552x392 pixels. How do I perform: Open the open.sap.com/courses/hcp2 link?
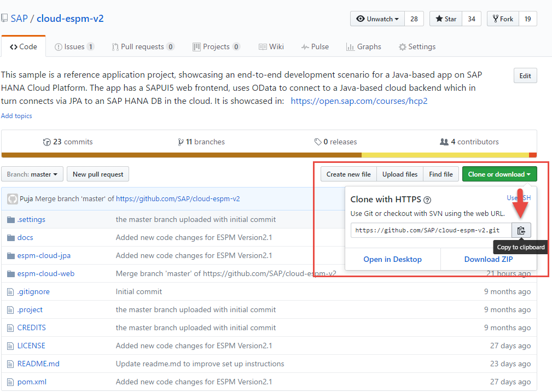coord(359,101)
